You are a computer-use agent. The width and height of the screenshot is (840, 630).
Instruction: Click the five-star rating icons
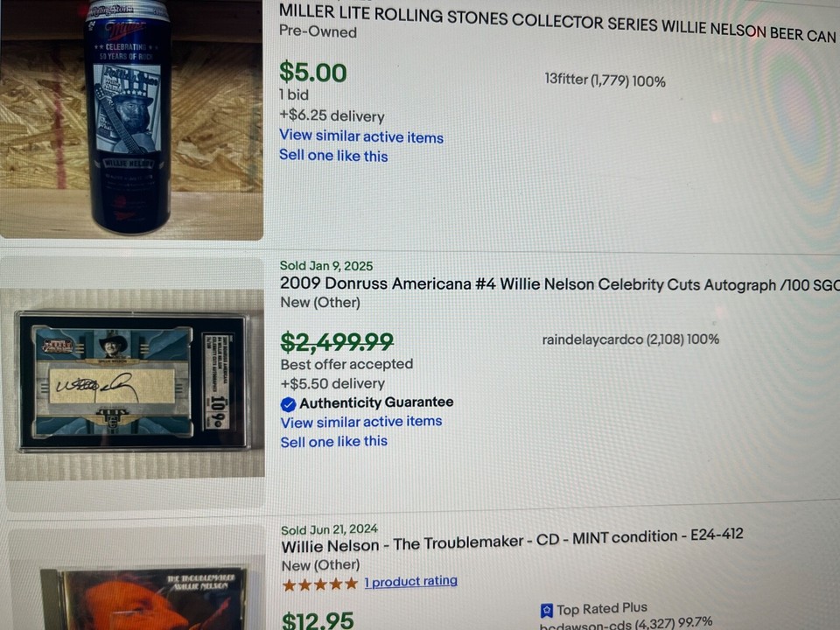point(320,584)
